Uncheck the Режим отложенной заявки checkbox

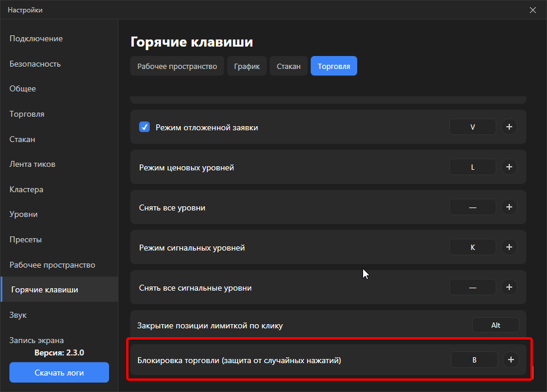pos(144,127)
